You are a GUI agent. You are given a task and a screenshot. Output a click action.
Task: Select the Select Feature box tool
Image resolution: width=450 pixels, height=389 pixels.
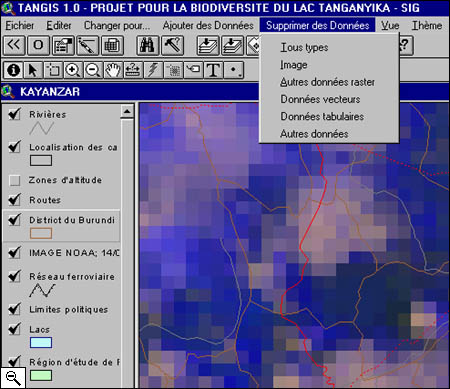click(x=53, y=70)
